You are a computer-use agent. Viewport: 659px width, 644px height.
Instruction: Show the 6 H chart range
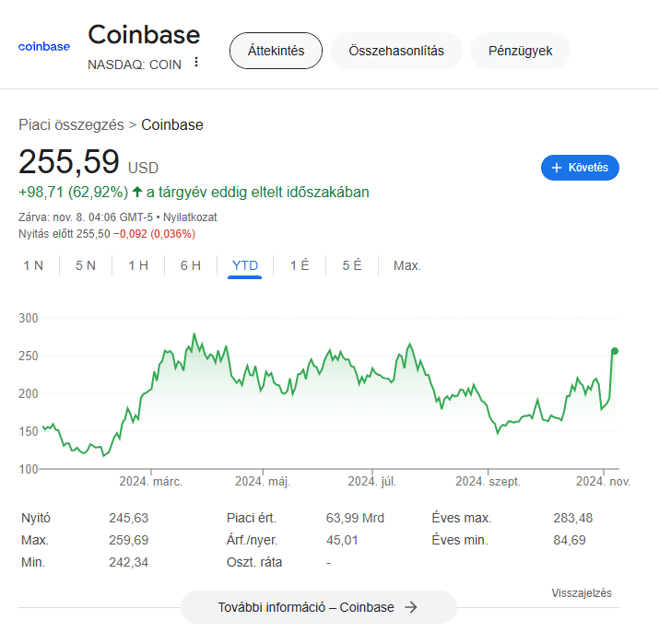click(191, 265)
